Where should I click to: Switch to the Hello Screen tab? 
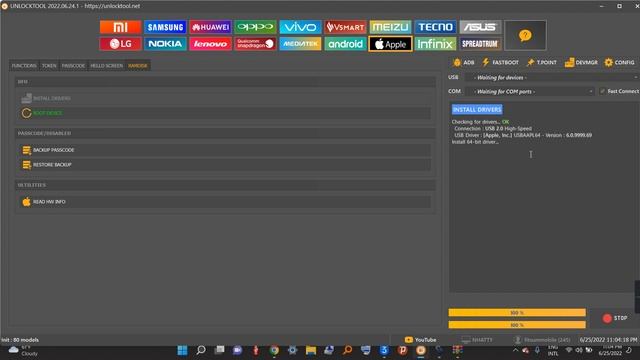[107, 66]
